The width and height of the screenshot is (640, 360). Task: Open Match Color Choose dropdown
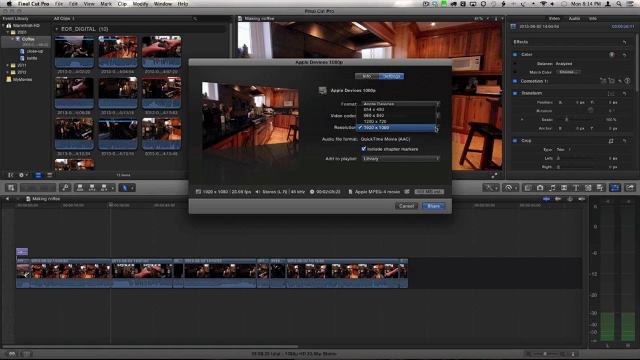pos(568,72)
